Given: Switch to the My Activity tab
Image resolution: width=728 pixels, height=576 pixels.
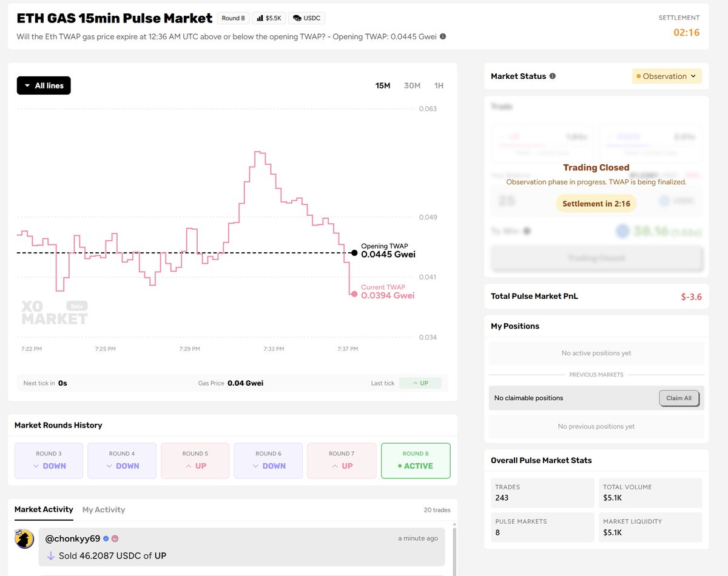Looking at the screenshot, I should 104,509.
